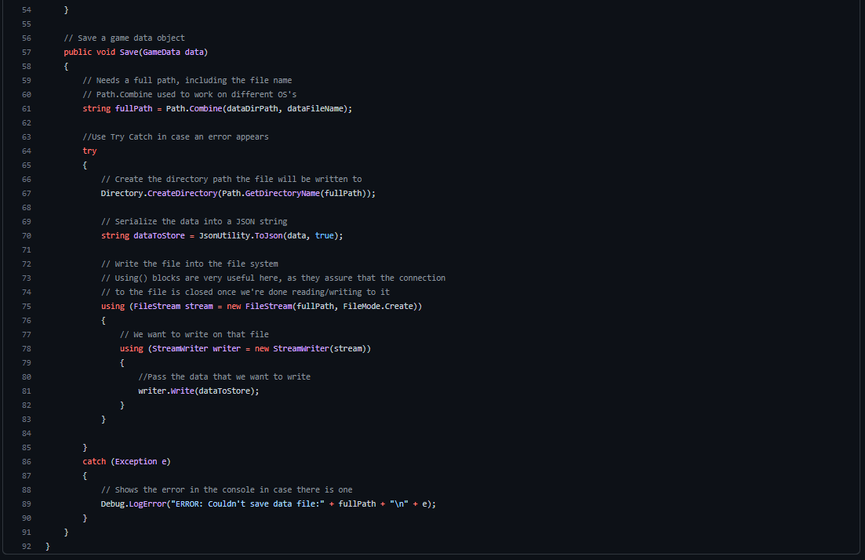
Task: Click the comment about Path.Combine on different OS's
Action: coord(189,94)
